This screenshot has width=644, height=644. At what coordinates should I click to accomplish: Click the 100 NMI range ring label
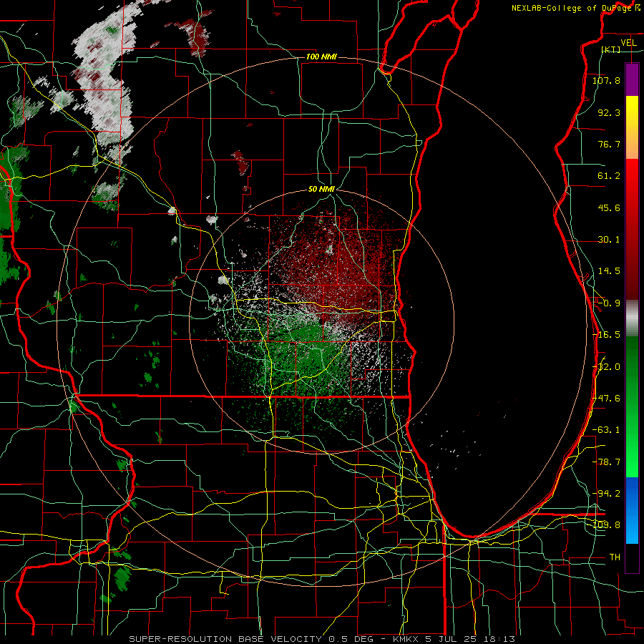pos(321,57)
